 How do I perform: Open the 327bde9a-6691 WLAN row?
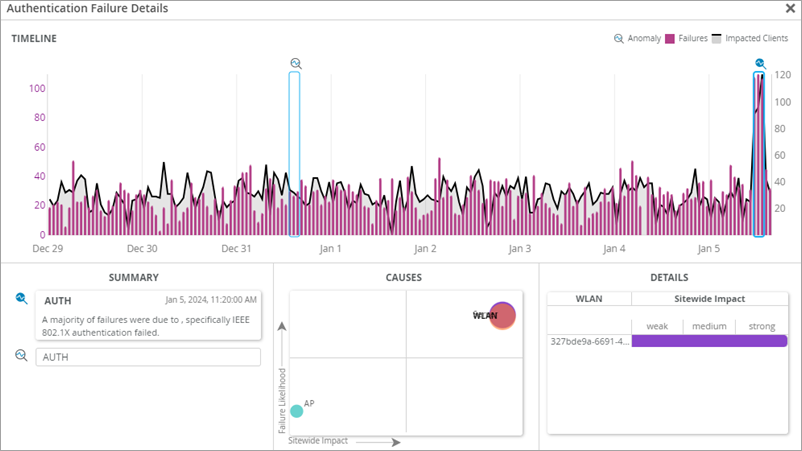pyautogui.click(x=589, y=341)
